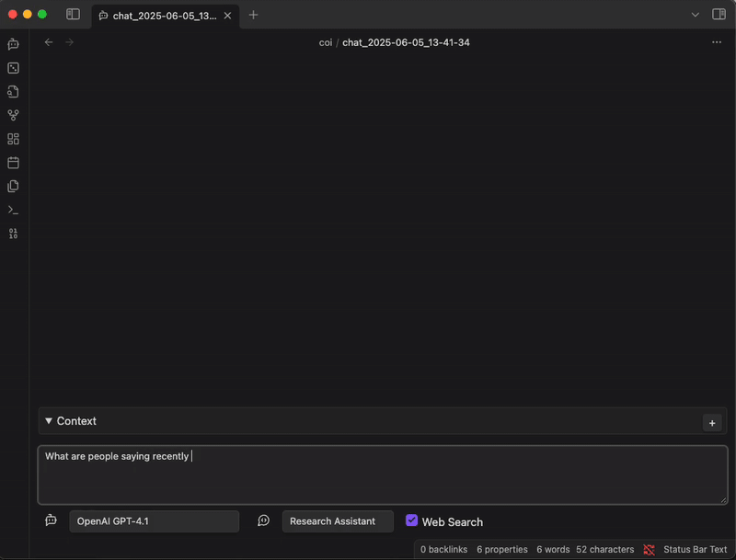Click the calendar icon in the left ribbon
Image resolution: width=736 pixels, height=560 pixels.
pos(12,162)
